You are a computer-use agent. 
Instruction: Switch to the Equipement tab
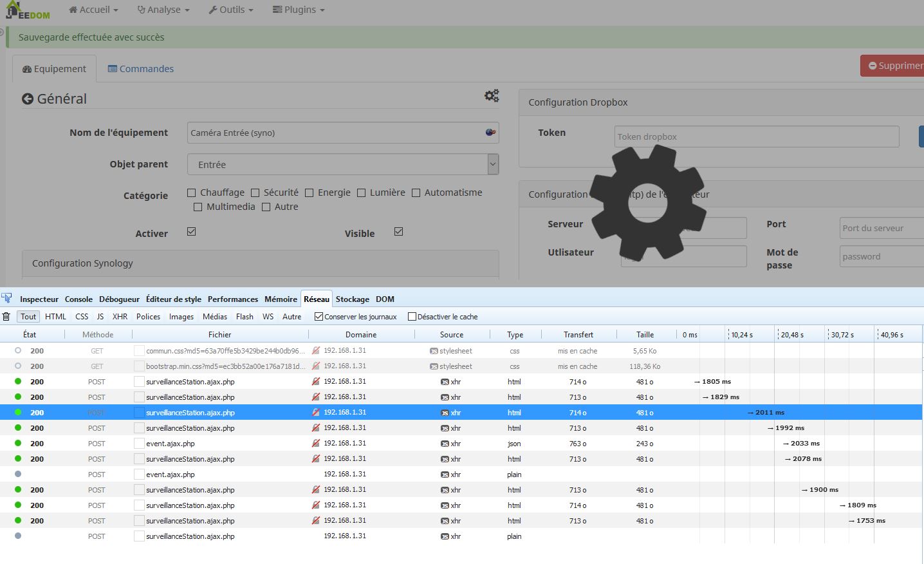(54, 69)
